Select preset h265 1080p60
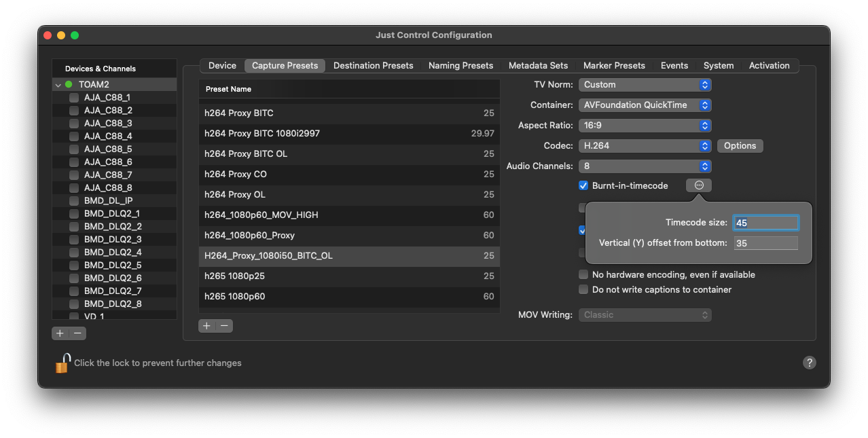The image size is (868, 438). pyautogui.click(x=349, y=297)
